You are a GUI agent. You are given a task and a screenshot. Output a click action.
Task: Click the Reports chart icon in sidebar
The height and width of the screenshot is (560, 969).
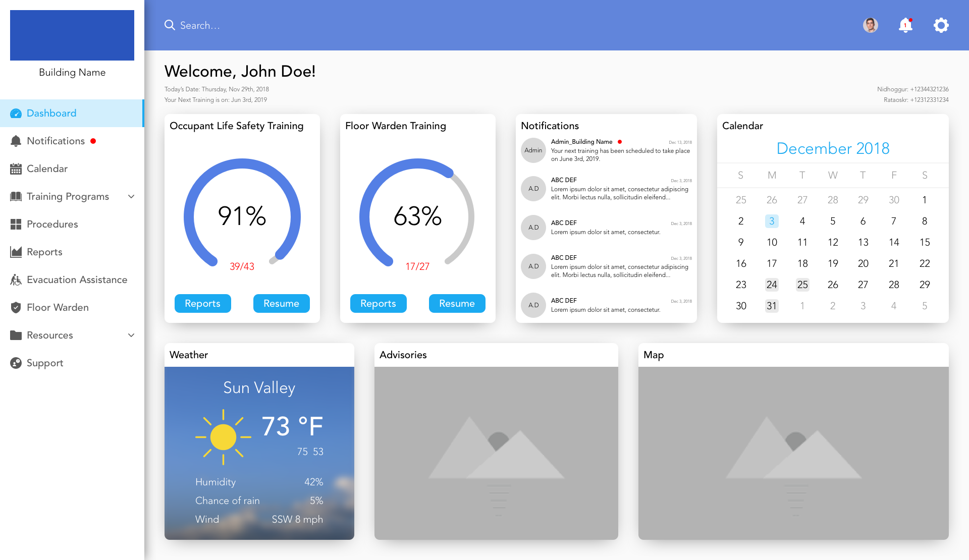pyautogui.click(x=16, y=252)
